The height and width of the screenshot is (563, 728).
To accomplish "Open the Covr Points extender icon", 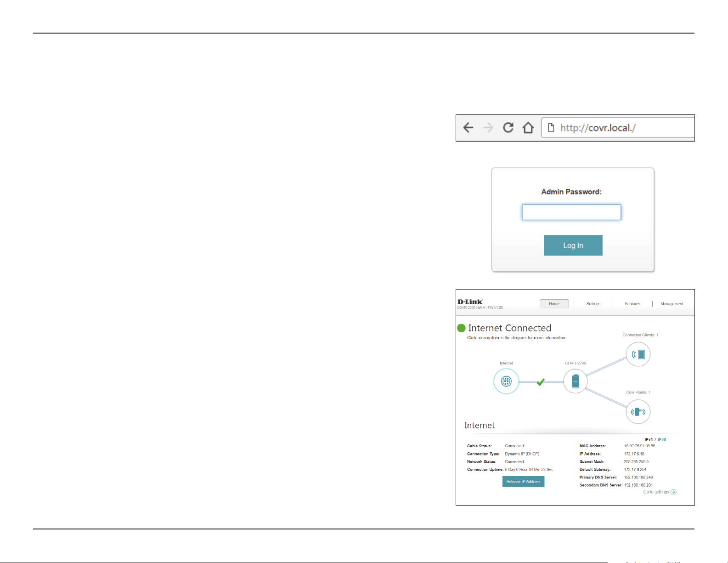I will pos(638,411).
